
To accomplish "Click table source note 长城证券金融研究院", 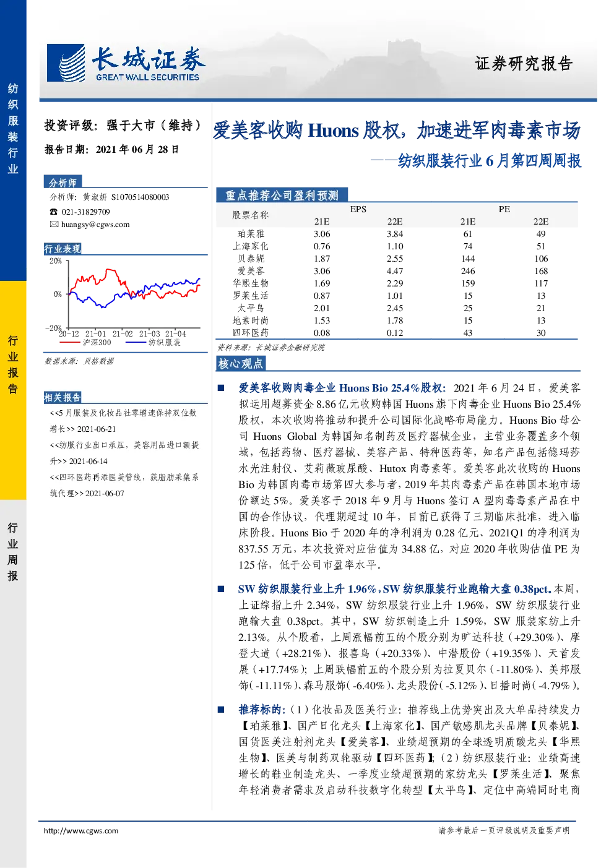I will [x=290, y=348].
